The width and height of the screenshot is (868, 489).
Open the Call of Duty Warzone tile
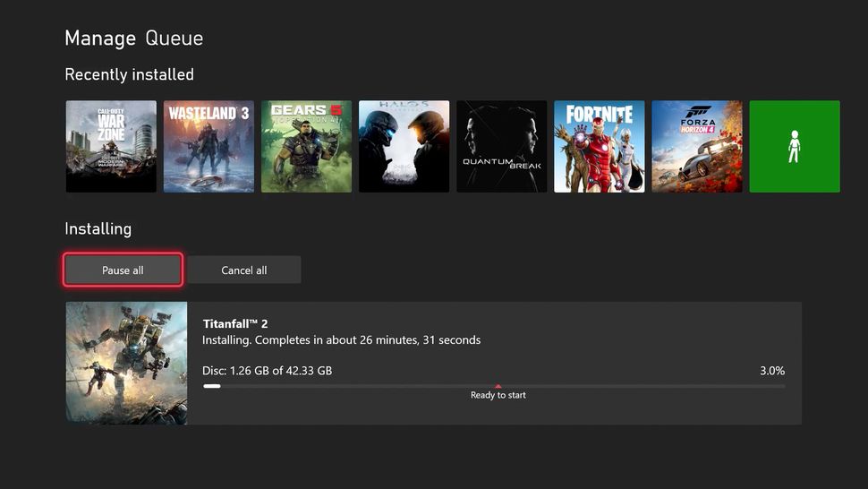coord(111,146)
